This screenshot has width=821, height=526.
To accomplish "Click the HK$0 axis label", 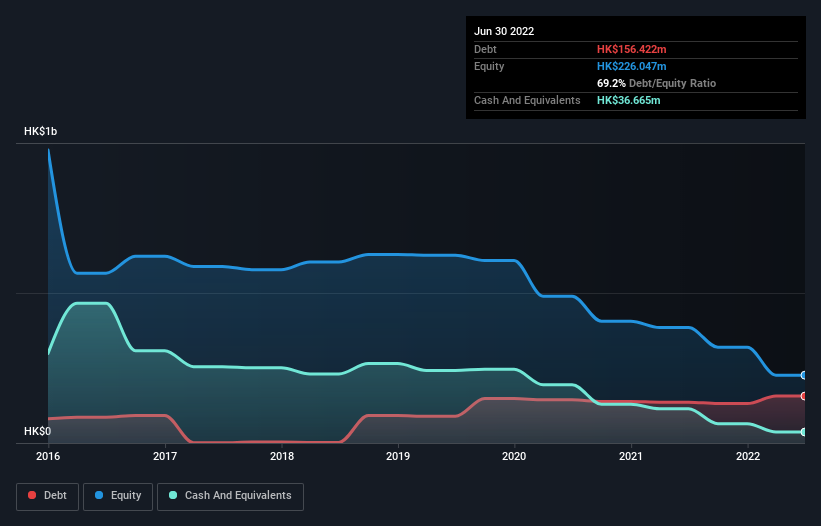I will pyautogui.click(x=38, y=431).
